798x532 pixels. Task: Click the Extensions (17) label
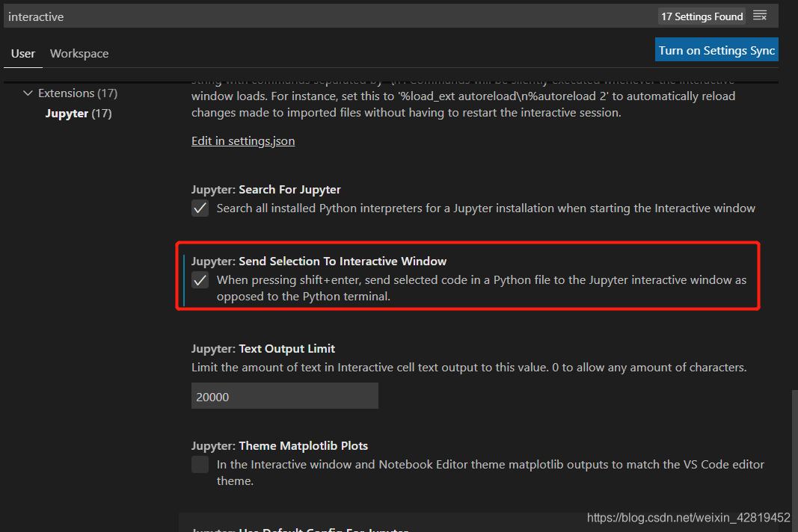click(77, 93)
